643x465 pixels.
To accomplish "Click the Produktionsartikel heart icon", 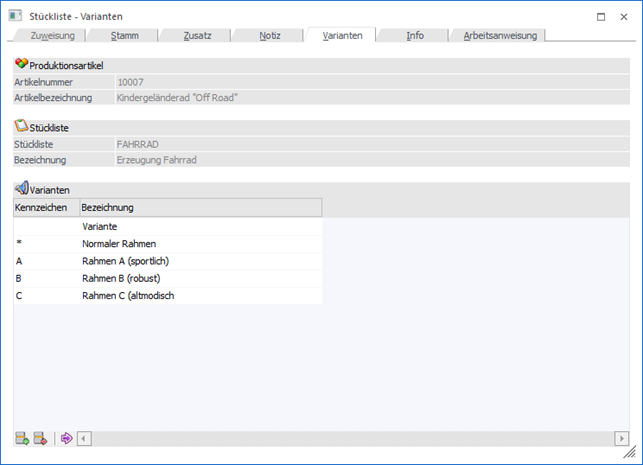I will (x=21, y=64).
